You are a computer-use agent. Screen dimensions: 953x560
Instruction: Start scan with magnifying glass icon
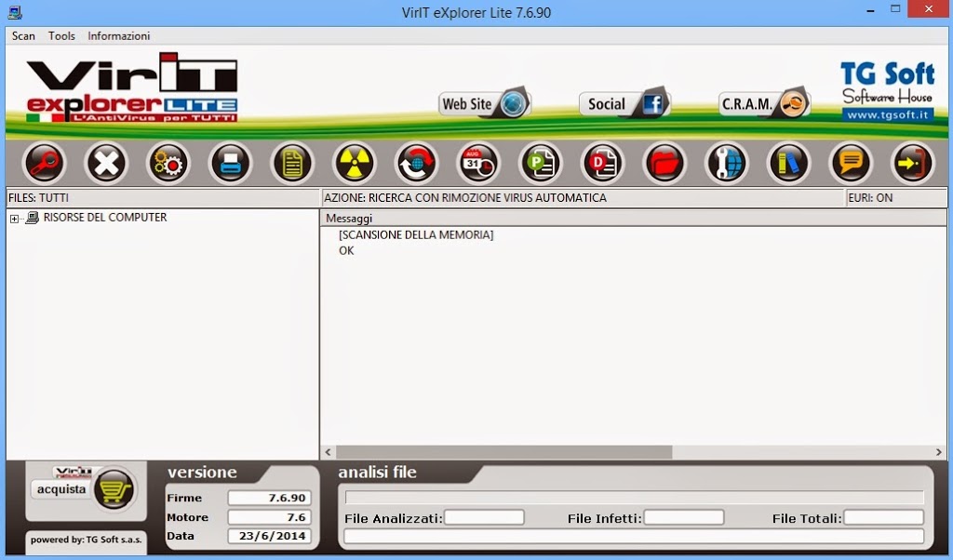[x=44, y=163]
